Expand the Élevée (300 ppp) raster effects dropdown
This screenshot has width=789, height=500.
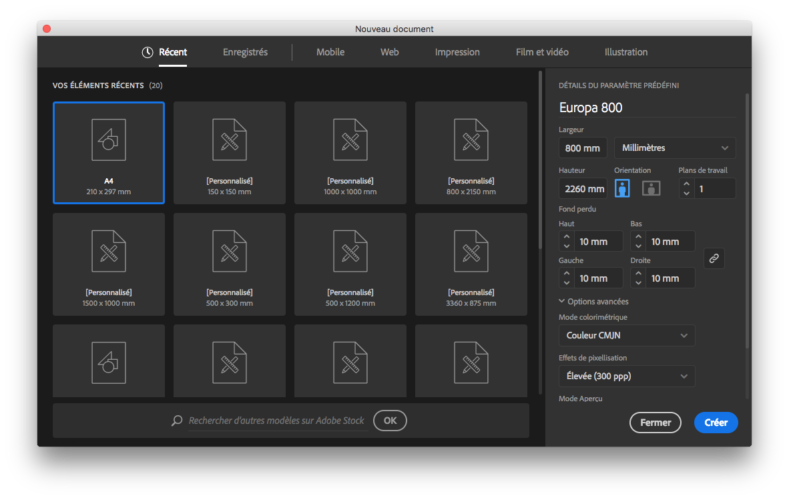click(627, 376)
